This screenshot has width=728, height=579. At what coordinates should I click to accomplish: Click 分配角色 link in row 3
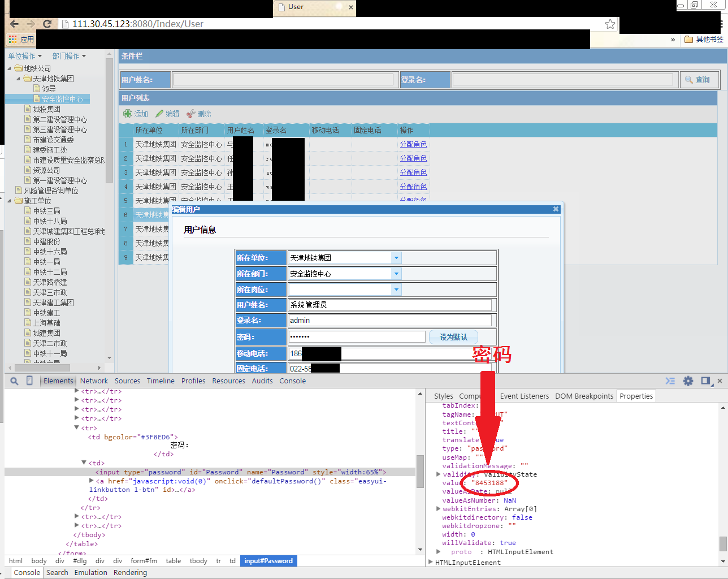[x=414, y=172]
